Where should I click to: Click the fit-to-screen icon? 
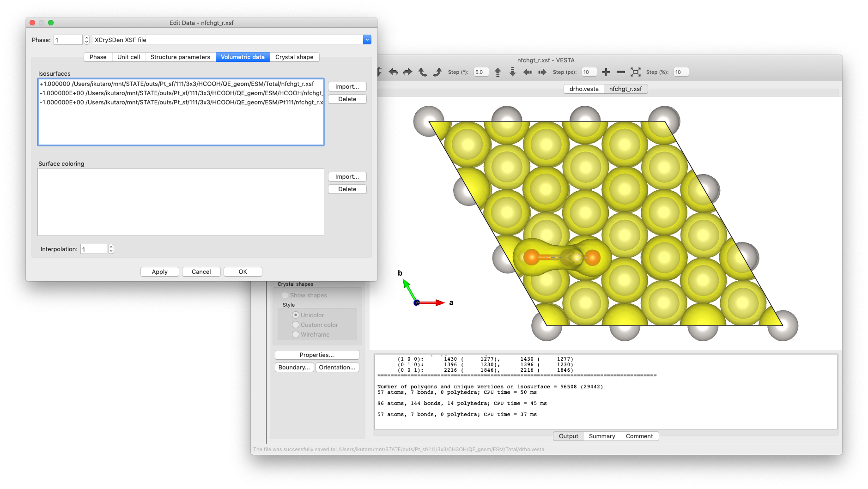636,72
